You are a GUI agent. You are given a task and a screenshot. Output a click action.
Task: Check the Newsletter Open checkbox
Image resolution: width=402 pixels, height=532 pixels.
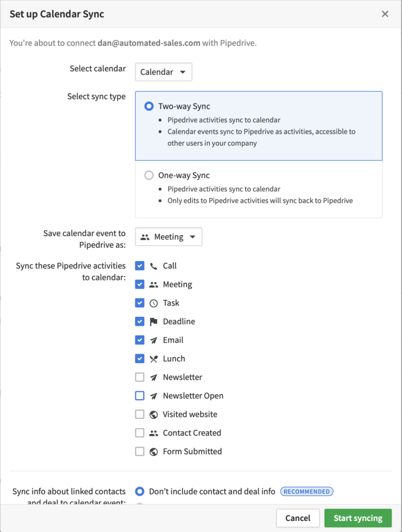[139, 395]
